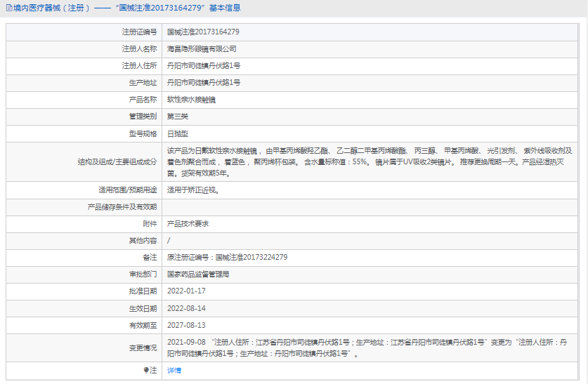Click the location pin icon beside 注
The image size is (588, 384).
[x=146, y=370]
